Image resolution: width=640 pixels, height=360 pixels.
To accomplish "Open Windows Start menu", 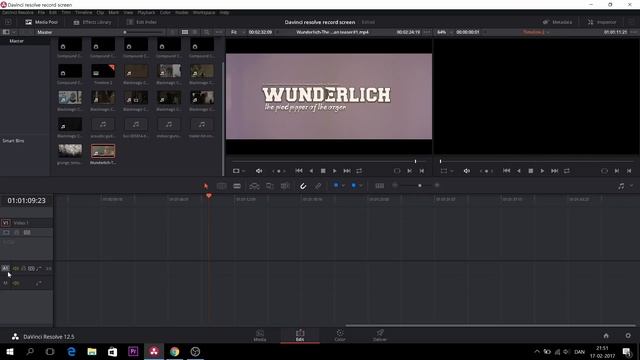I will click(x=10, y=351).
